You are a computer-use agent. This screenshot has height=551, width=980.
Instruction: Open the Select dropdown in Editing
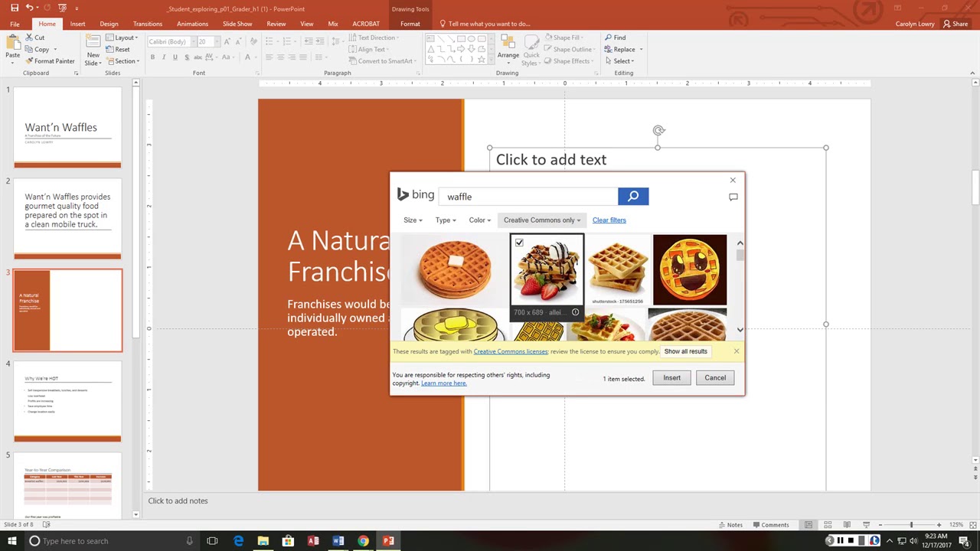[619, 61]
